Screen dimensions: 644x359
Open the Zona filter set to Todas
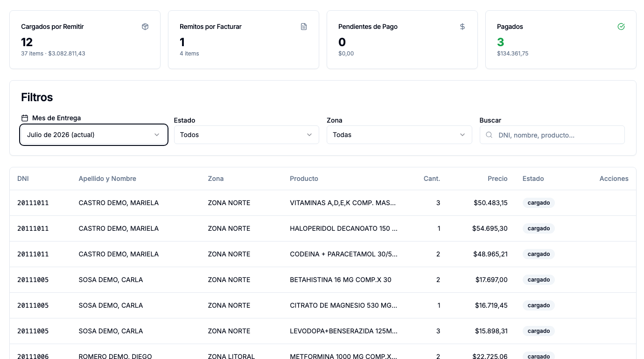pos(399,135)
